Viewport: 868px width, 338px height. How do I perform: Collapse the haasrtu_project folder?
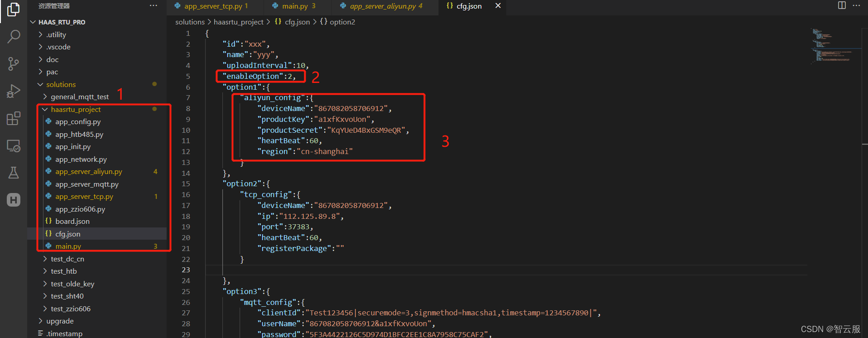point(76,109)
